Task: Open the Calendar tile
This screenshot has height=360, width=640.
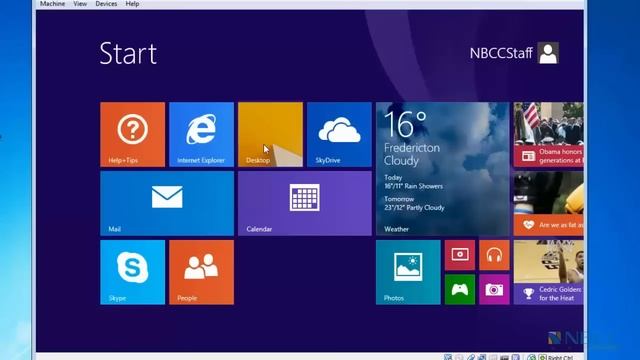Action: click(305, 203)
